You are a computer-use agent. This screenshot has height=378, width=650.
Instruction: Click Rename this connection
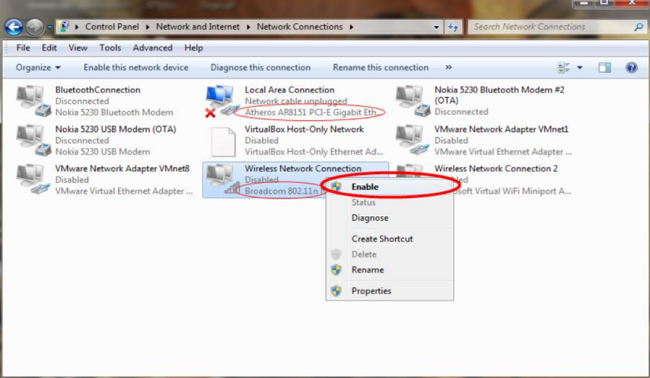(x=381, y=68)
